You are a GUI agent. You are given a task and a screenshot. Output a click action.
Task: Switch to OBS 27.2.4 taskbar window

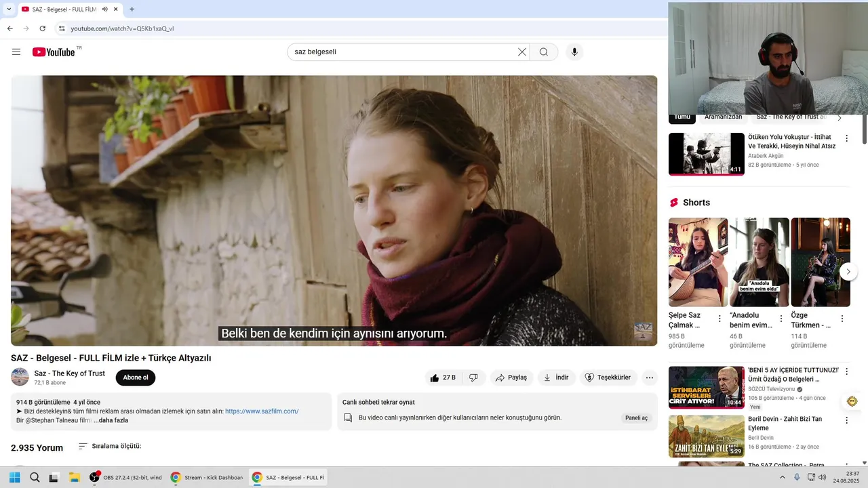pos(126,477)
